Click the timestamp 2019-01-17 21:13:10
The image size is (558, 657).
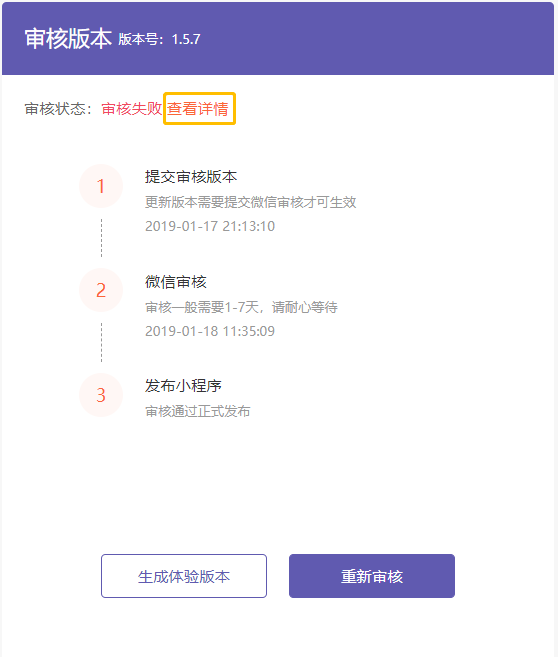pos(210,226)
